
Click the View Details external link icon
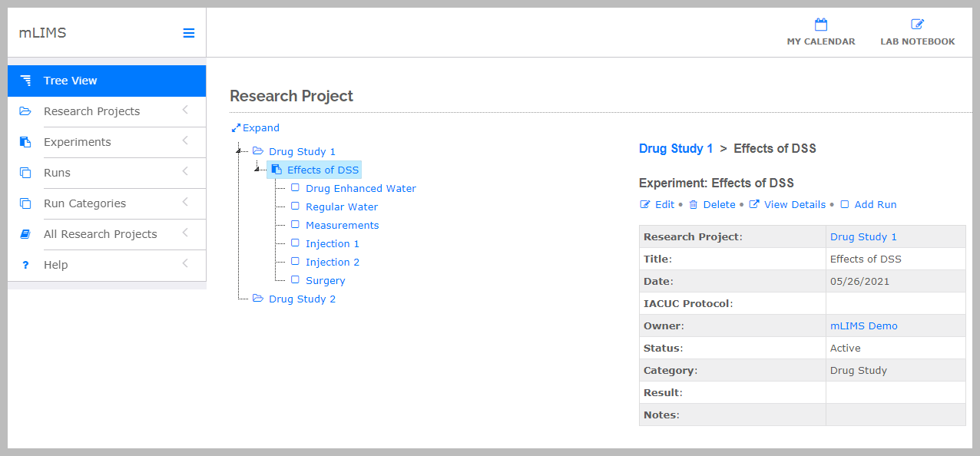point(754,205)
